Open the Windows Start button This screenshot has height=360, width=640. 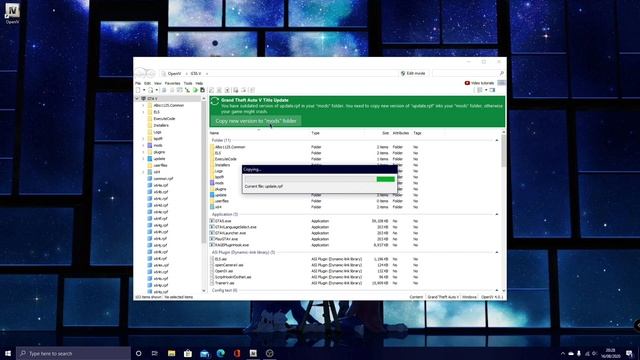tap(8, 353)
